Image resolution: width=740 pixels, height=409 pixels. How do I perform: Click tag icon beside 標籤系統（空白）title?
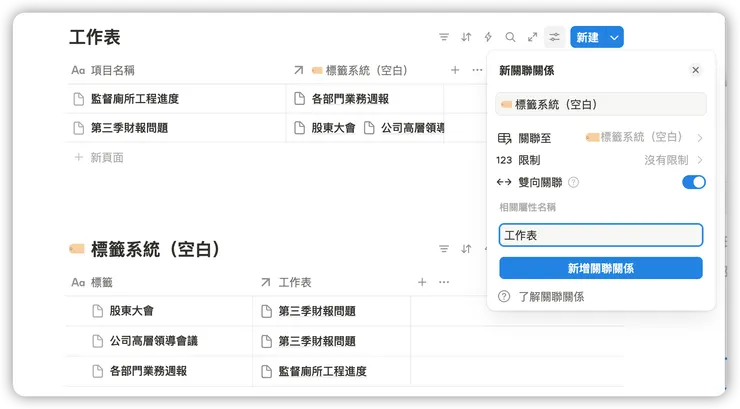click(x=77, y=249)
